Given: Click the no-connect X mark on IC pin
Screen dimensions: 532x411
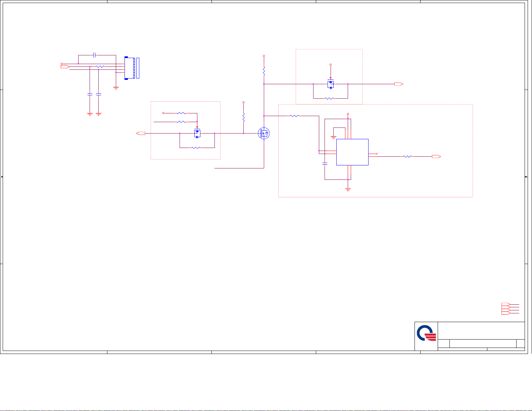Looking at the screenshot, I should click(377, 154).
